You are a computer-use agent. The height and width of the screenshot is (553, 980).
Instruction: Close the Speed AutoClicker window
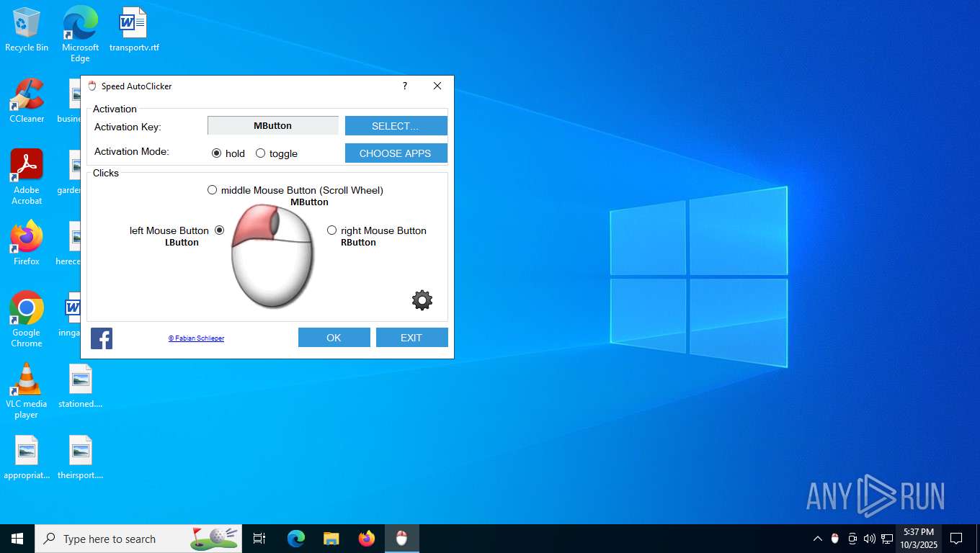click(x=437, y=86)
